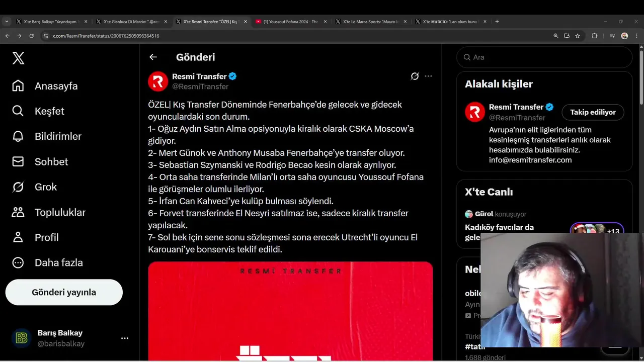
Task: Click info@resmitransfer.com in the bio
Action: pyautogui.click(x=530, y=160)
